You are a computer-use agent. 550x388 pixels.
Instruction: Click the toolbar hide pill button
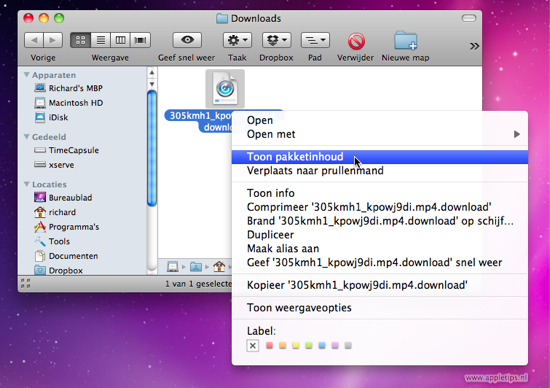[469, 18]
